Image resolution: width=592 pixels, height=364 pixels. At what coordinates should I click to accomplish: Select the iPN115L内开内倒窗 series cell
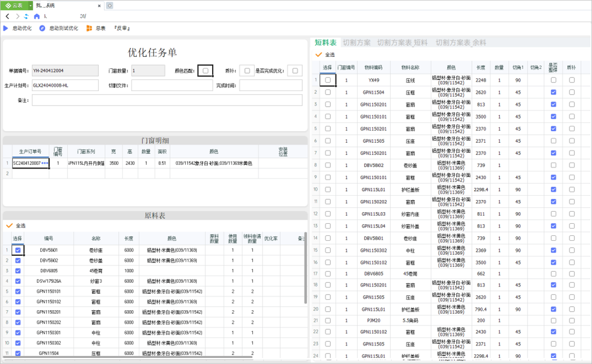[x=86, y=163]
